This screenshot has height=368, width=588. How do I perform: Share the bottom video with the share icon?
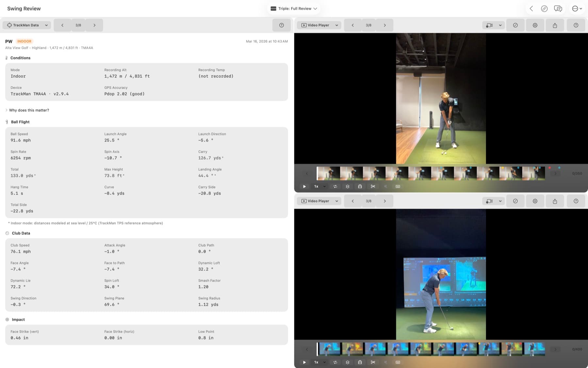click(555, 201)
